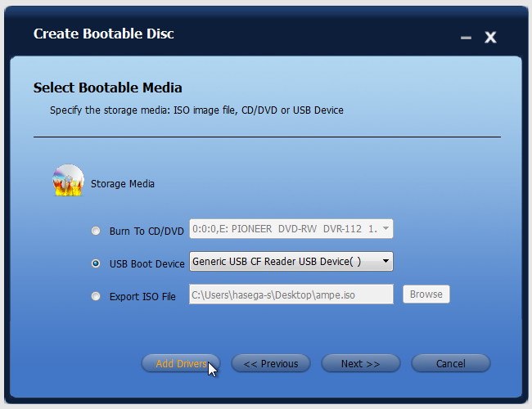Cancel the bootable disc wizard
The image size is (532, 409).
point(451,363)
